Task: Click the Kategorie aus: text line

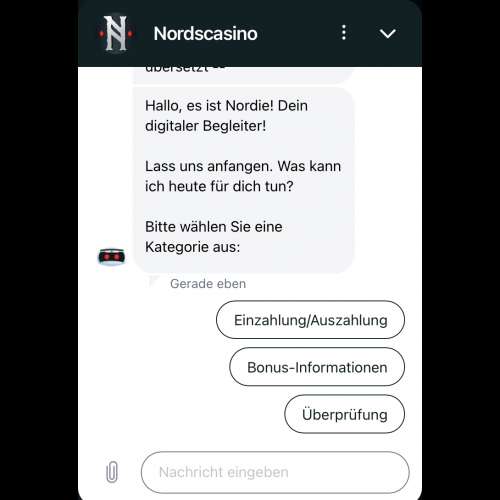Action: 192,247
